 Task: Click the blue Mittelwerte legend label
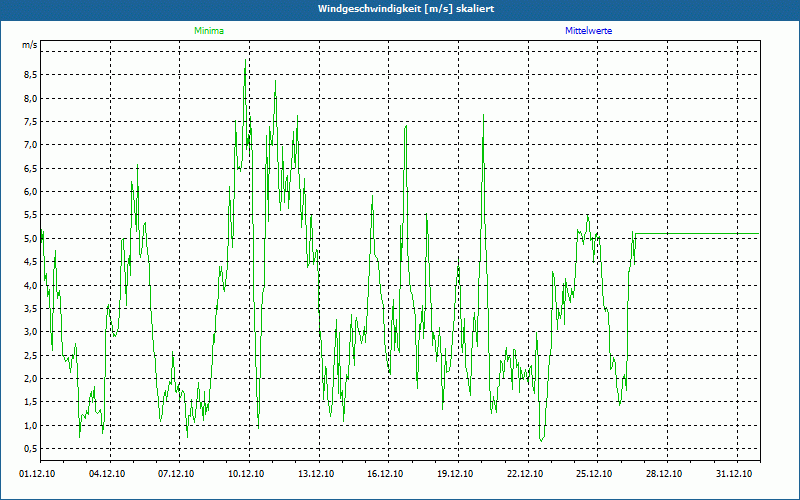(588, 31)
